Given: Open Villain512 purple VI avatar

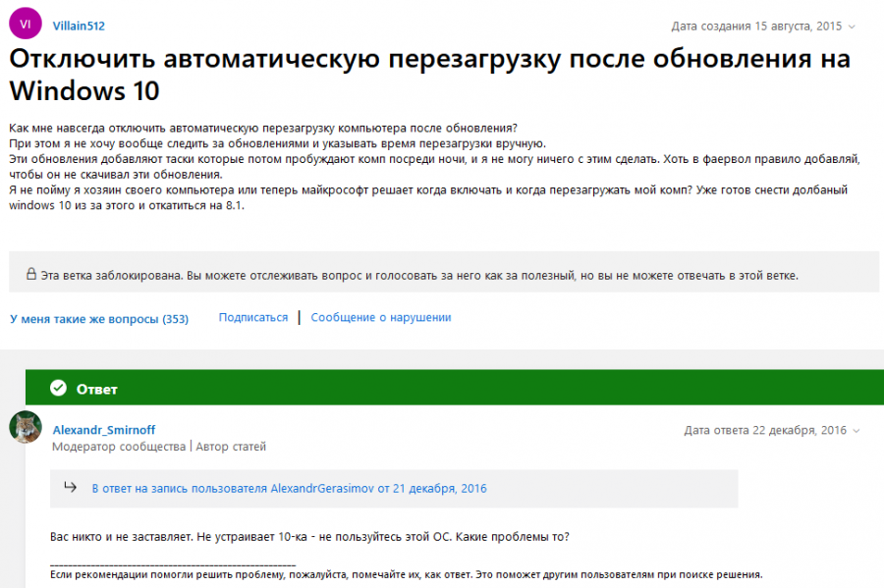Looking at the screenshot, I should [26, 24].
